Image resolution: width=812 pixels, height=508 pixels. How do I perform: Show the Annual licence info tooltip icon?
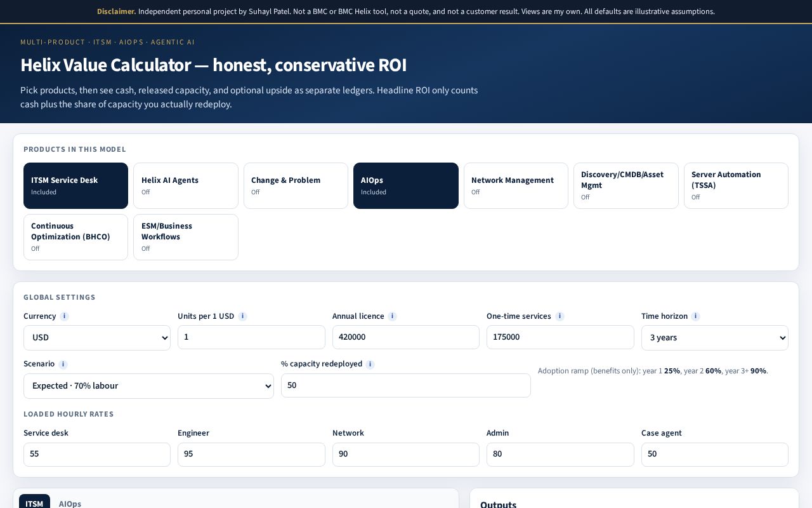(392, 316)
